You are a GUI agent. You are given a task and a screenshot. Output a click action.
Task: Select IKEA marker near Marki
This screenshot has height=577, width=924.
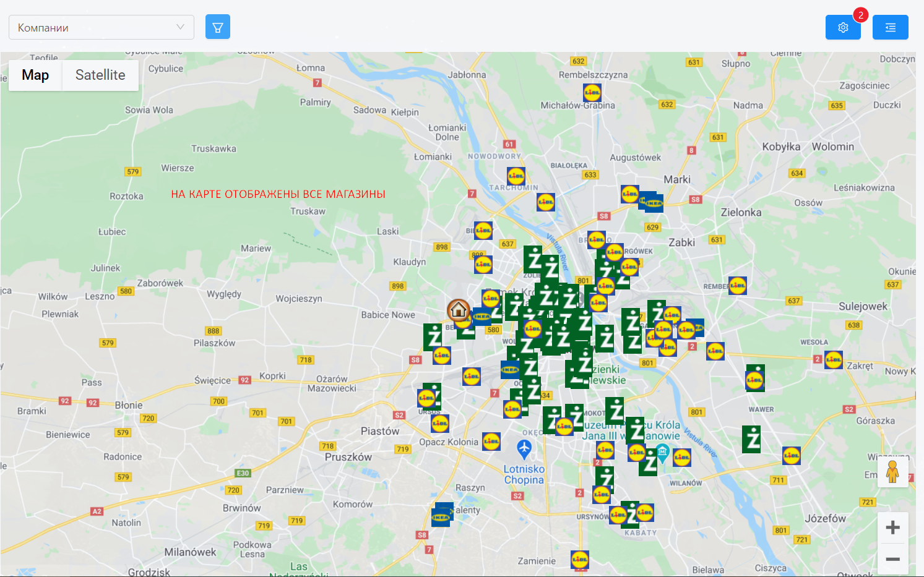653,203
